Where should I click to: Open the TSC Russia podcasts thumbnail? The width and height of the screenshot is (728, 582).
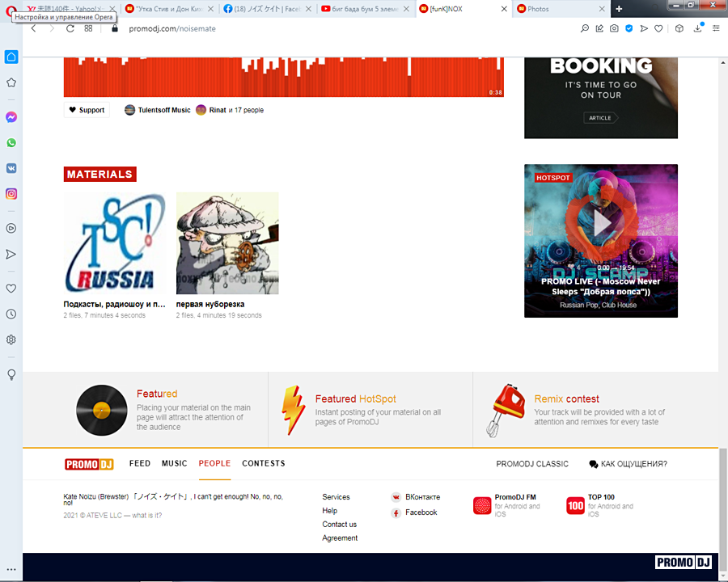pyautogui.click(x=114, y=243)
